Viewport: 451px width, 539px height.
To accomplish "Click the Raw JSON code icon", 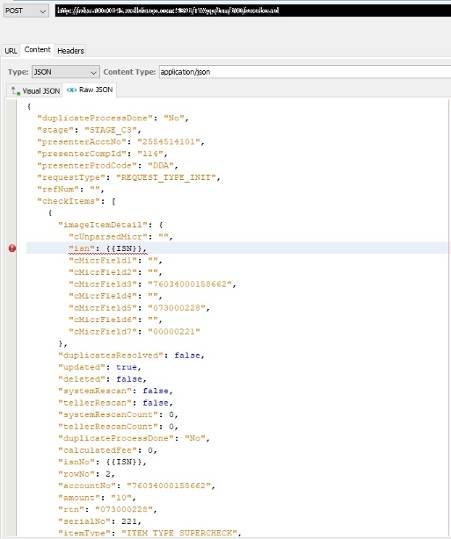I will coord(72,90).
